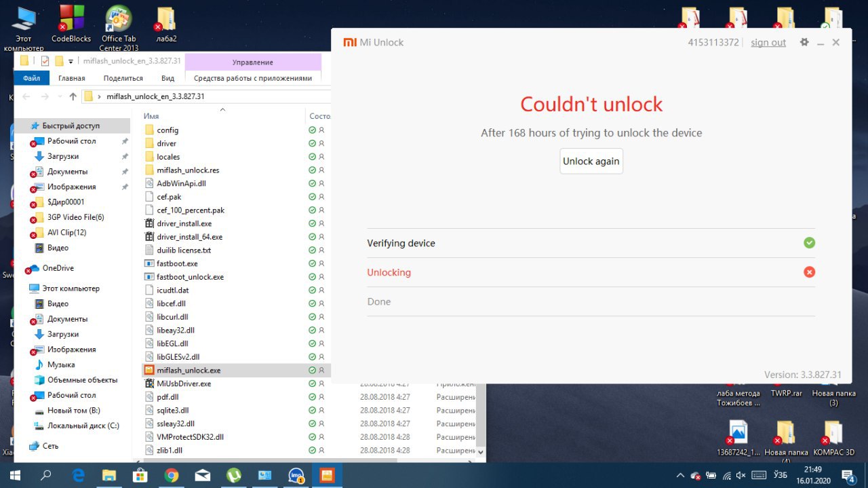Click the address bar miflash_unlock_en_3.3.827.31
The height and width of the screenshot is (488, 868).
click(x=155, y=96)
